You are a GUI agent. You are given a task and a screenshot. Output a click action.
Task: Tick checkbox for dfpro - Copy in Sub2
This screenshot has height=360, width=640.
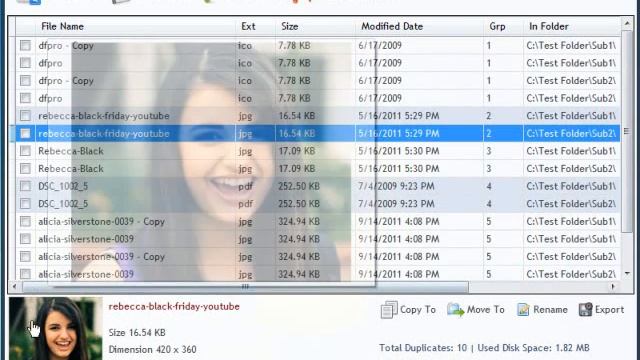coord(25,80)
